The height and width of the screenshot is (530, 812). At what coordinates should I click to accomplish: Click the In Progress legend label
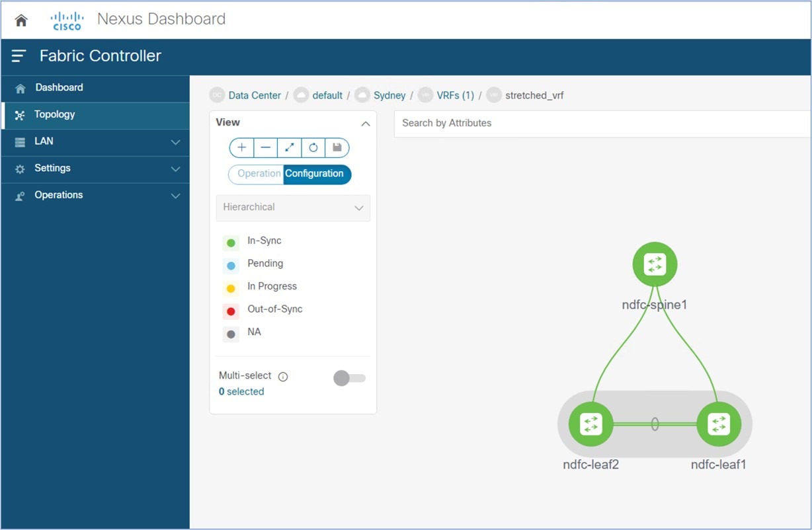[x=272, y=286]
